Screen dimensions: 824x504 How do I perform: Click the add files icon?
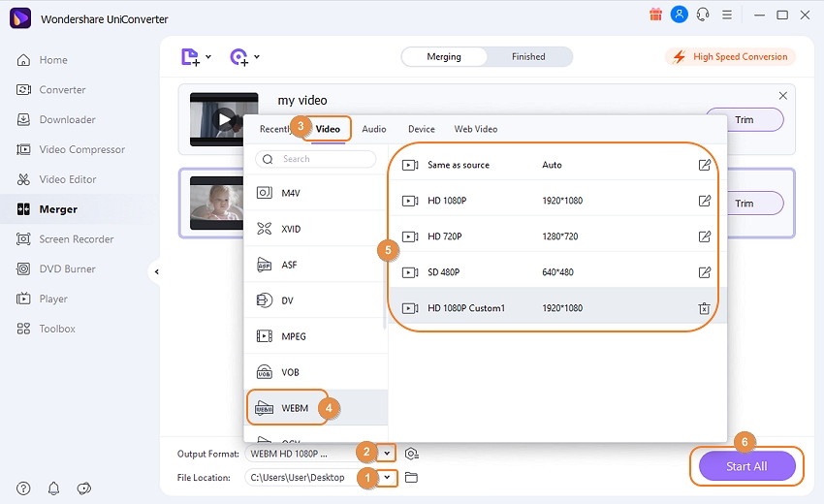tap(190, 57)
